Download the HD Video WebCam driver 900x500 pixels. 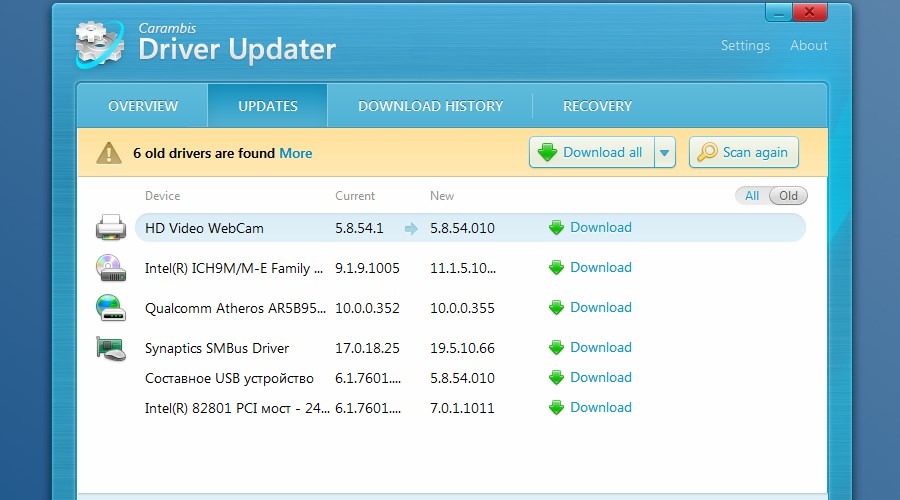coord(600,227)
